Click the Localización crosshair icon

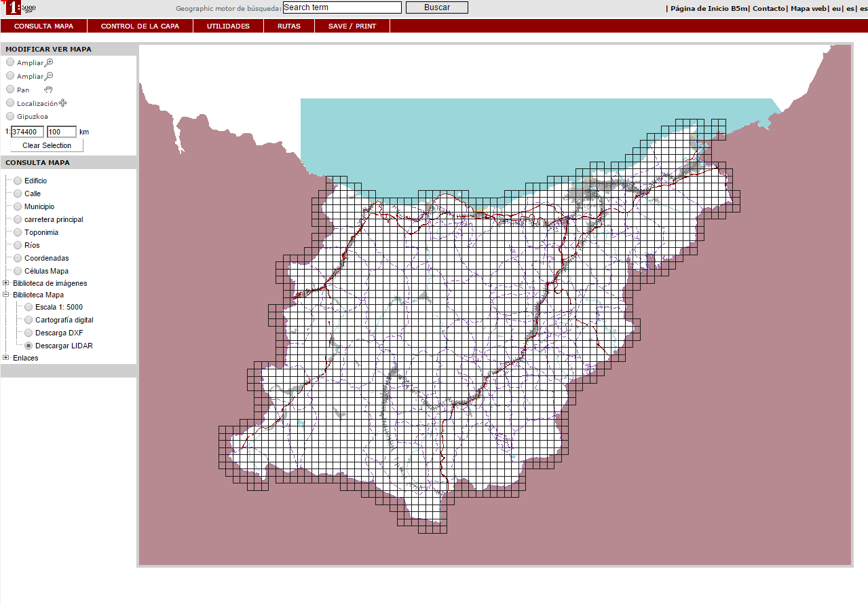62,103
